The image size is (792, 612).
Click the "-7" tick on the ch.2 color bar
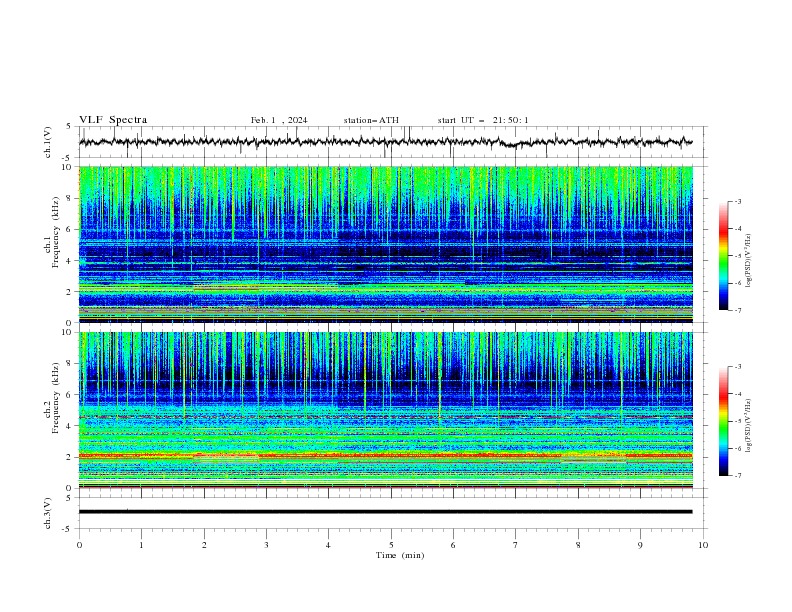737,475
